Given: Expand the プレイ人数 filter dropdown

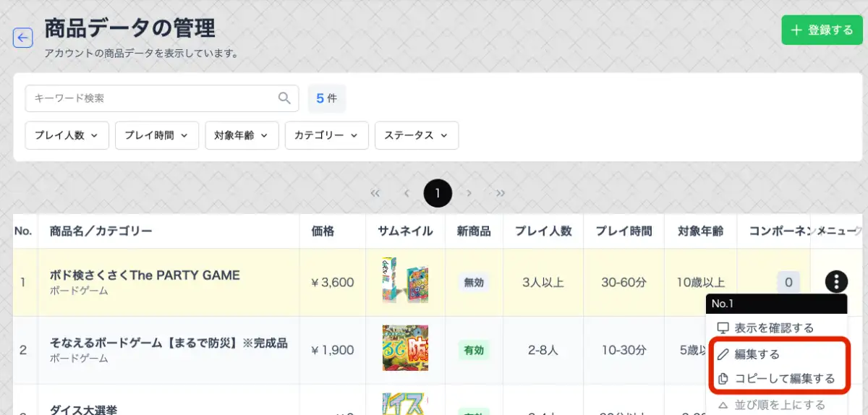Looking at the screenshot, I should point(67,135).
